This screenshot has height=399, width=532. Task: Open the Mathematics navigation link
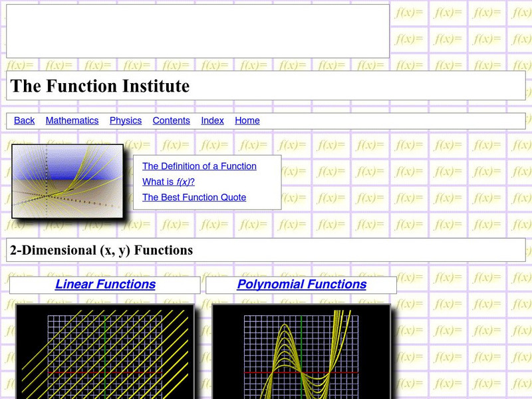pyautogui.click(x=72, y=120)
